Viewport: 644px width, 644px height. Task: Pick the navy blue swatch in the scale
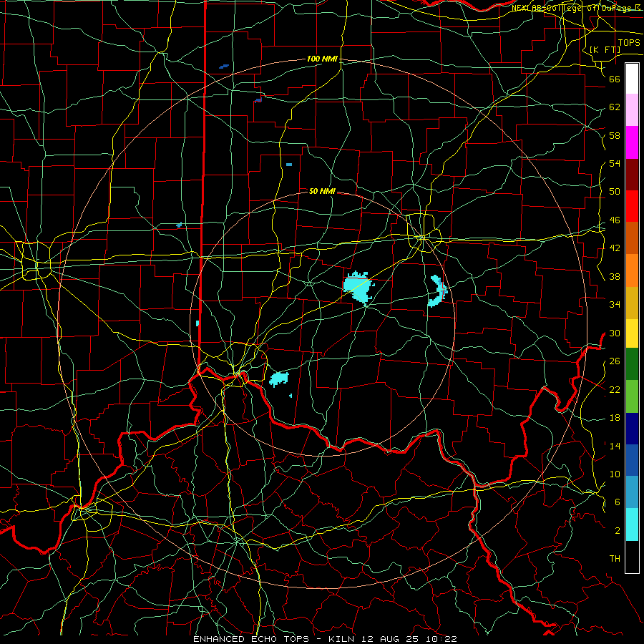pos(632,429)
